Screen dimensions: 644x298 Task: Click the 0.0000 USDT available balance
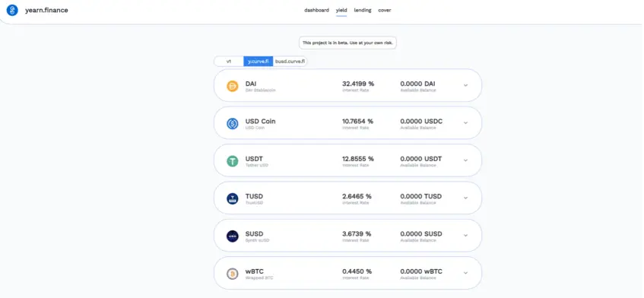pos(421,159)
